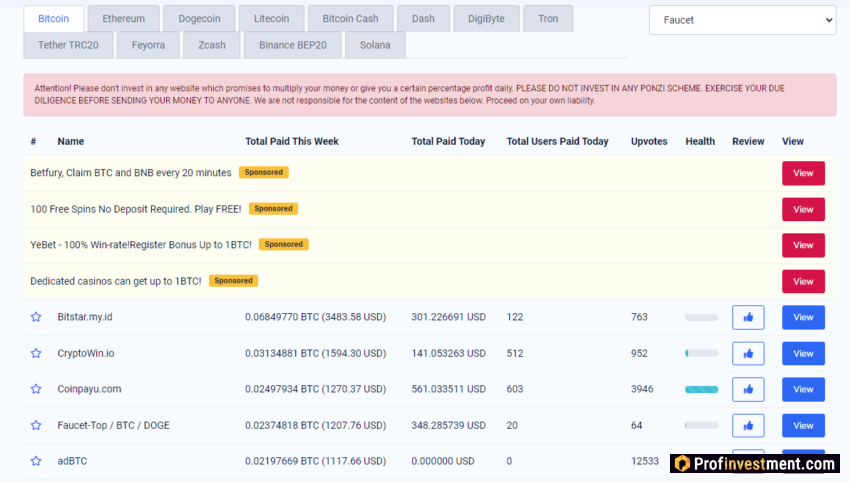The height and width of the screenshot is (483, 850).
Task: Open the Feyorra tab
Action: pyautogui.click(x=148, y=45)
